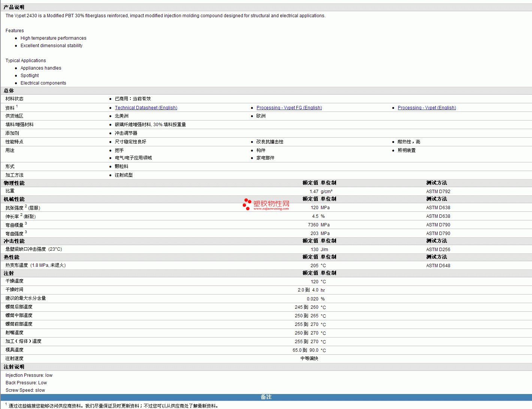The width and height of the screenshot is (532, 409).
Task: Click the 'Electrical components' bullet item
Action: click(x=43, y=83)
